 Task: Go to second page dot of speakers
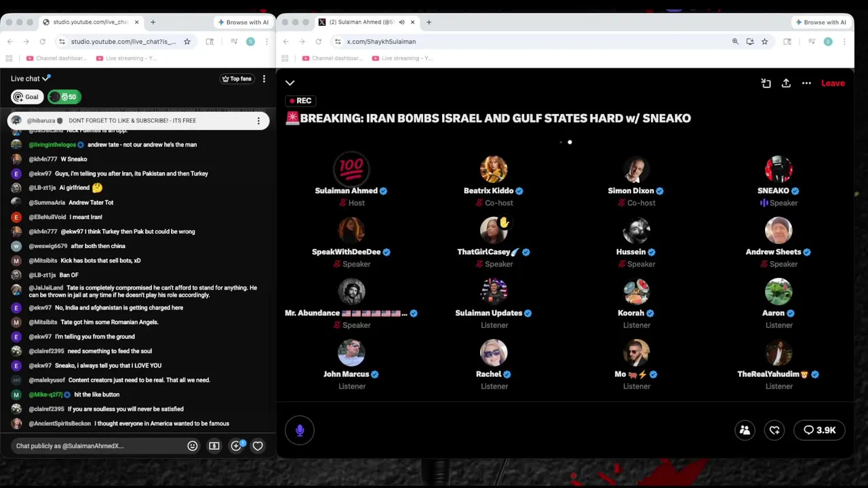tap(570, 142)
